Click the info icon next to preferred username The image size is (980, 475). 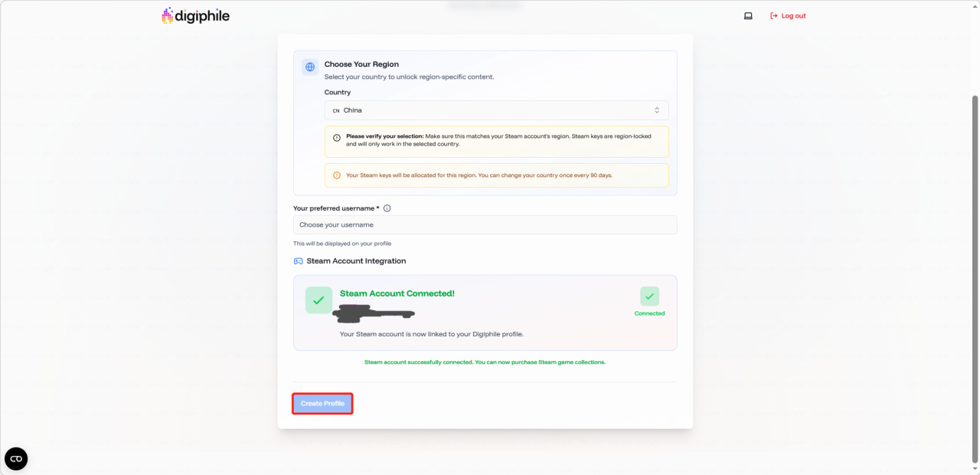(387, 208)
